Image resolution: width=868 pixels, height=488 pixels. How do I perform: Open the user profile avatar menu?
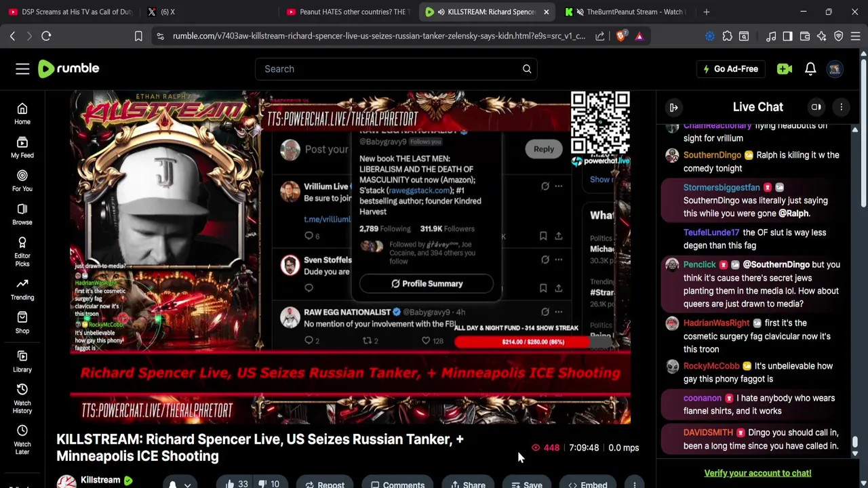tap(835, 68)
